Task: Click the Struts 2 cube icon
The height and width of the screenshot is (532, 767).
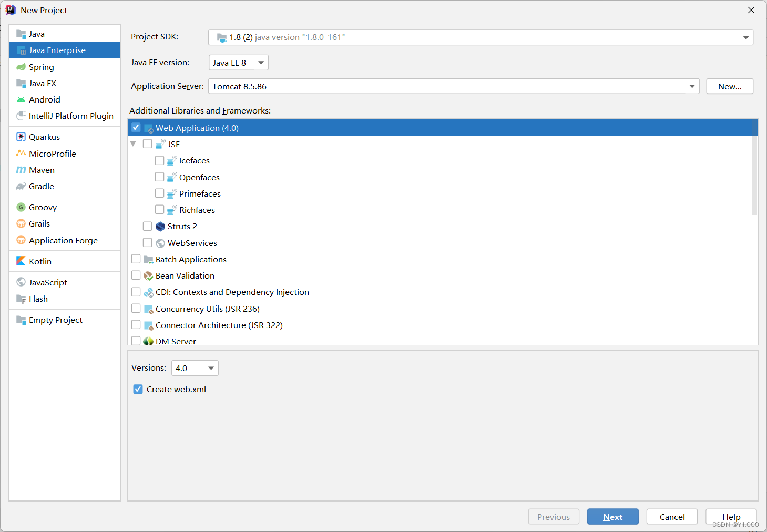Action: (x=160, y=227)
